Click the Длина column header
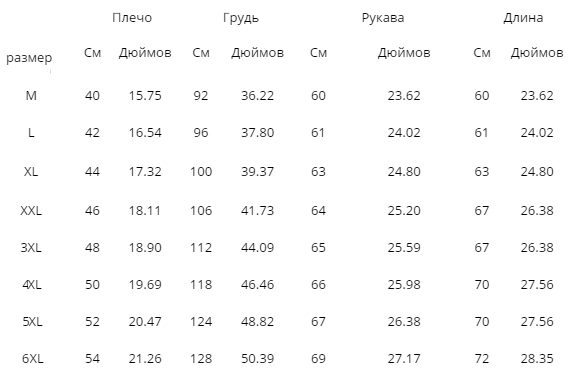 [523, 18]
